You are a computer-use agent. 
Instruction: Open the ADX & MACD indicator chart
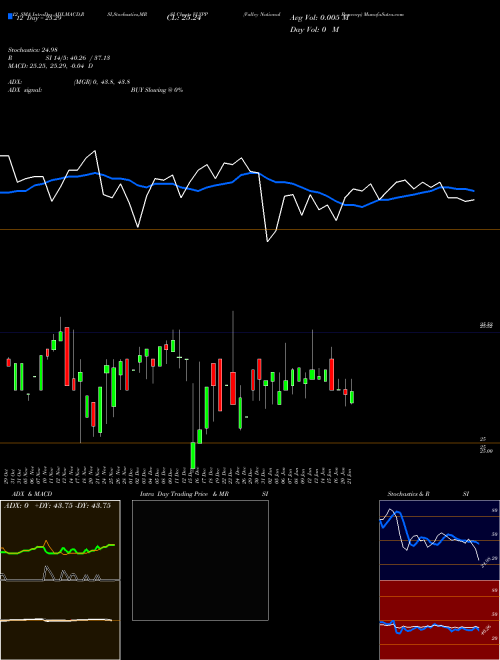(x=60, y=580)
